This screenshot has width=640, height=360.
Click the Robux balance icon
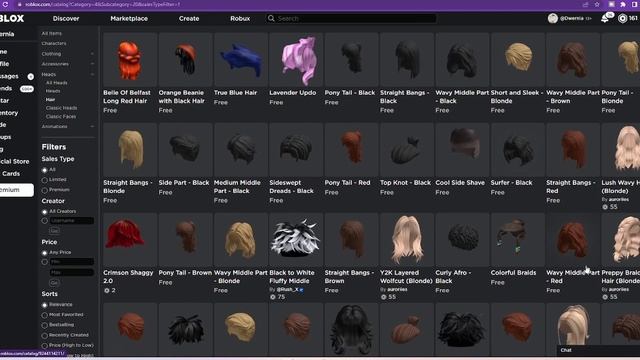pos(622,18)
